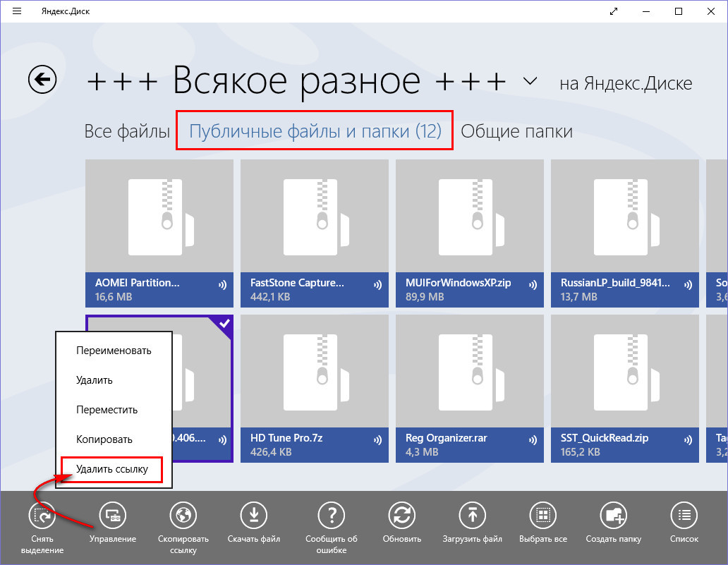728x565 pixels.
Task: Open the Управление toolbar icon
Action: (x=113, y=516)
